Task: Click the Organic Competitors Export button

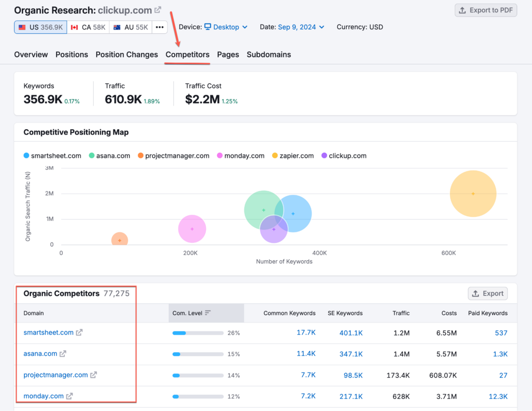Action: (488, 293)
